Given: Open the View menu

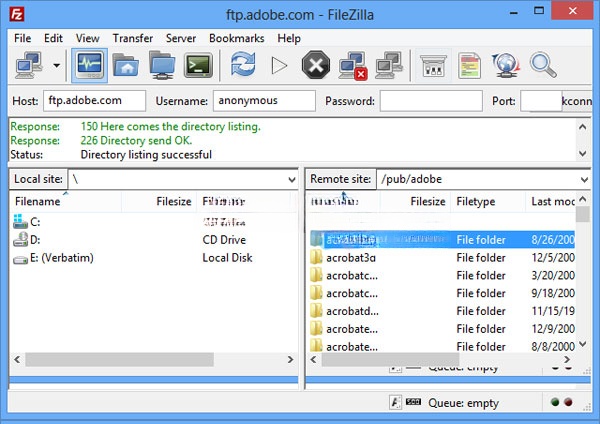Looking at the screenshot, I should point(87,38).
